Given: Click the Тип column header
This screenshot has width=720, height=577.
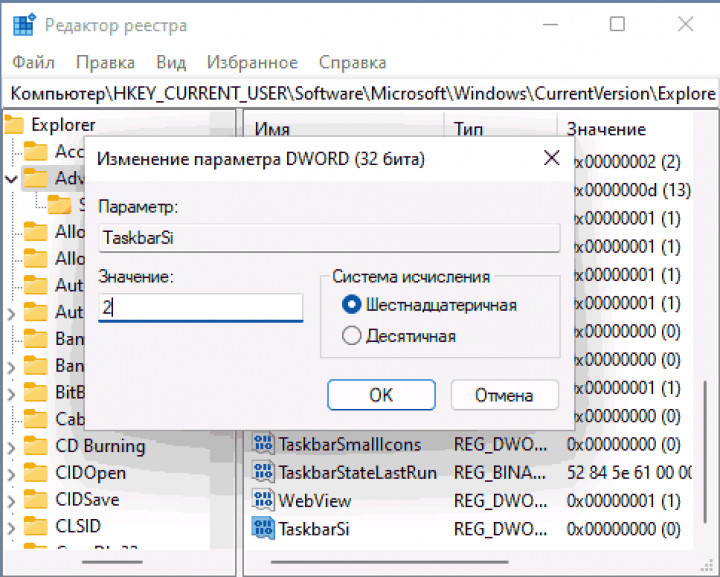Looking at the screenshot, I should click(468, 129).
